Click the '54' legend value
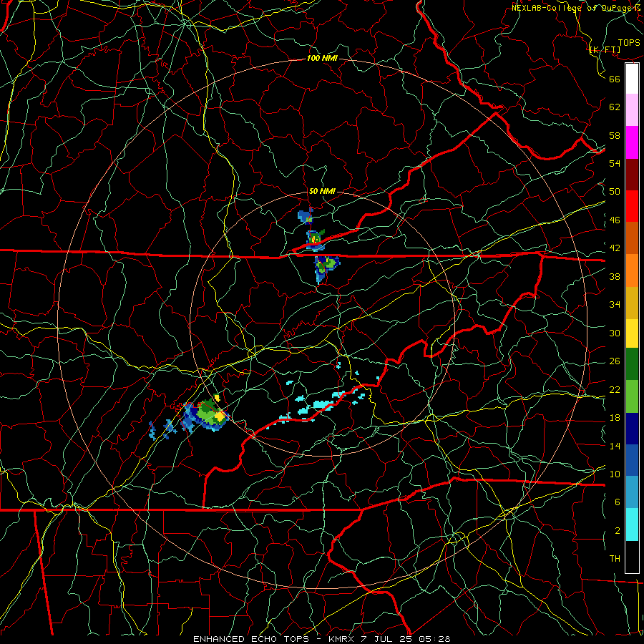Image resolution: width=644 pixels, height=644 pixels. tap(615, 163)
